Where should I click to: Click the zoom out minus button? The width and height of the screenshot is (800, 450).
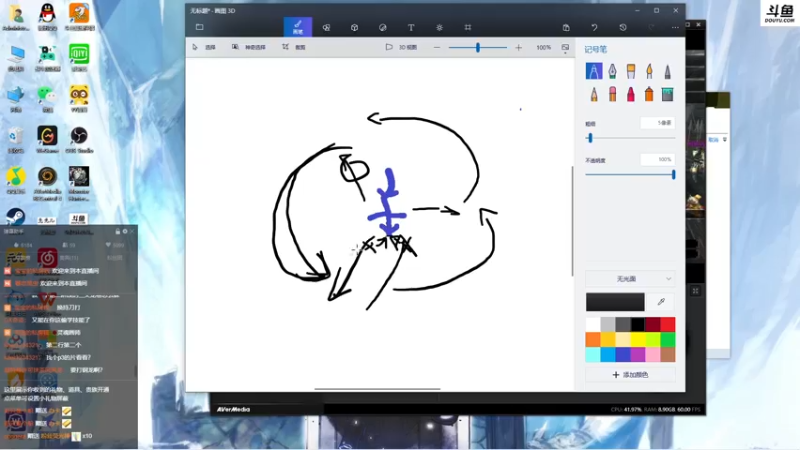pyautogui.click(x=437, y=47)
